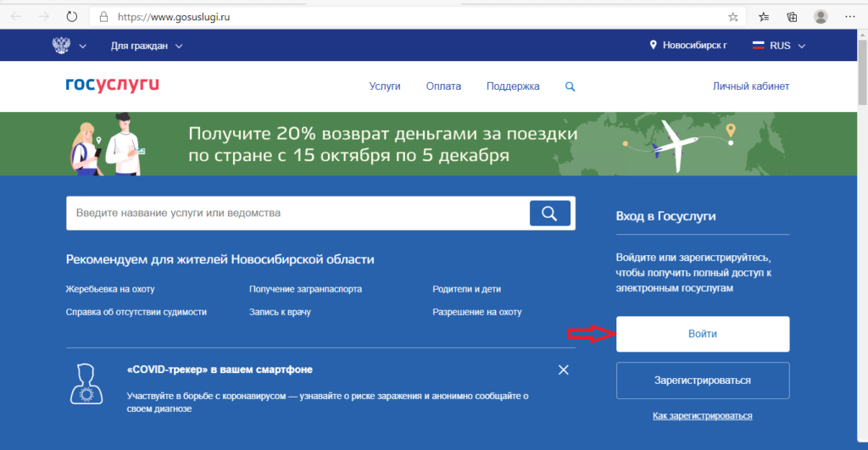
Task: Click the lock icon in address bar
Action: click(103, 17)
